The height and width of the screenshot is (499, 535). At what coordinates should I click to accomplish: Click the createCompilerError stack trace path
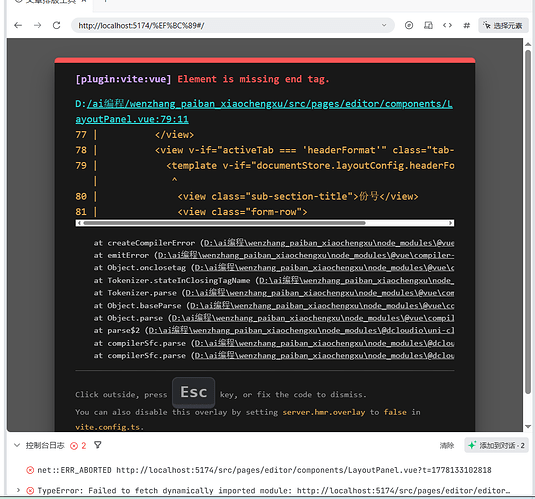[328, 243]
